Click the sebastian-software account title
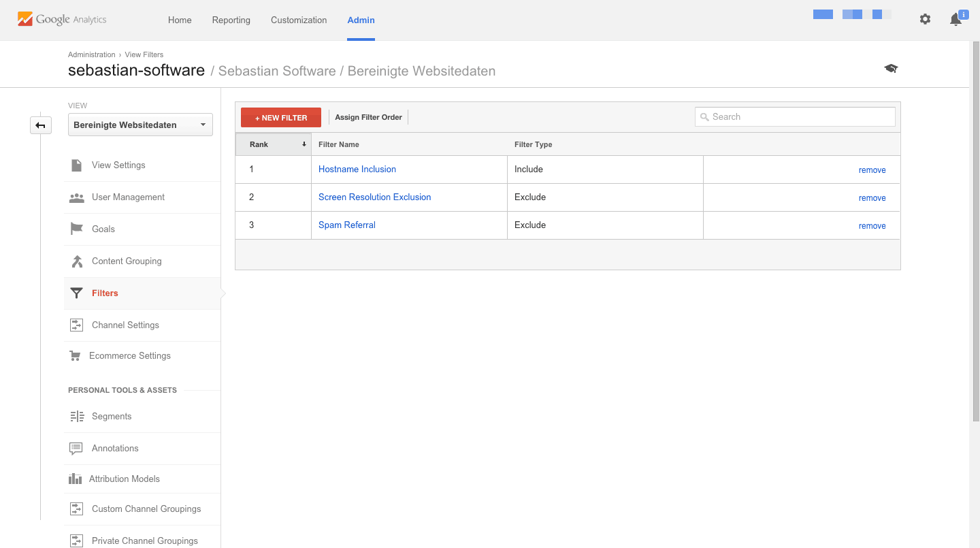980x548 pixels. click(x=136, y=71)
